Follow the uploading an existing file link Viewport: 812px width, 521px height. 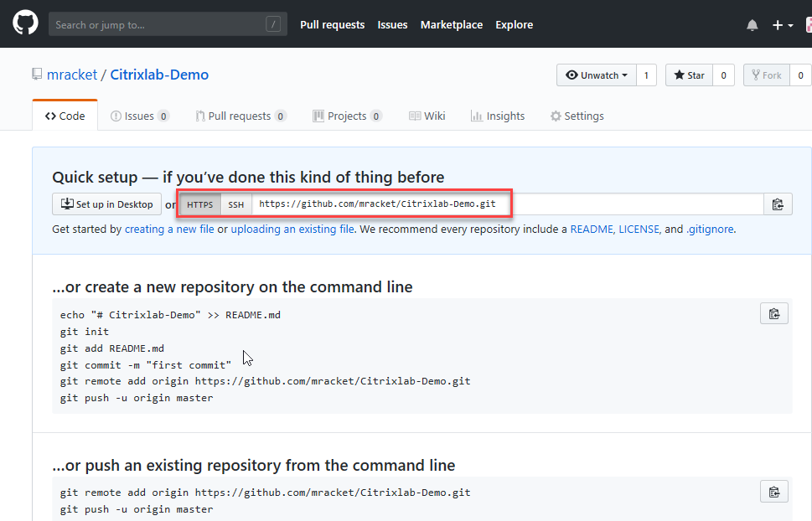(292, 229)
